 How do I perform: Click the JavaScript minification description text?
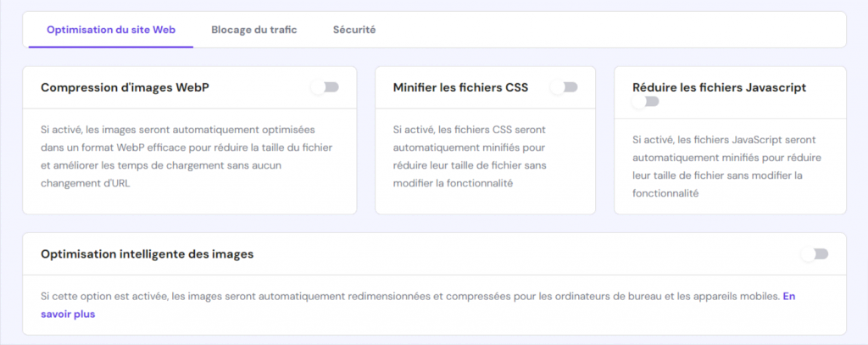[729, 165]
